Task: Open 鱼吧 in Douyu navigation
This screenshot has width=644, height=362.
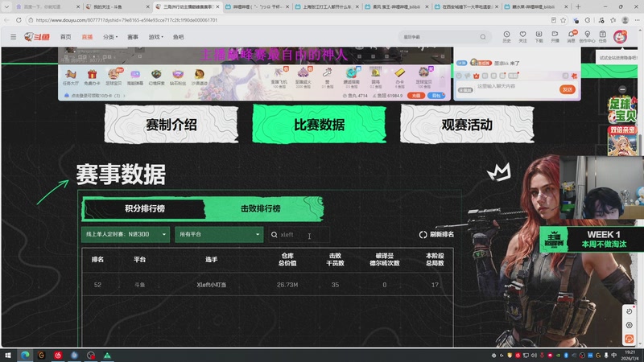Action: (x=178, y=37)
